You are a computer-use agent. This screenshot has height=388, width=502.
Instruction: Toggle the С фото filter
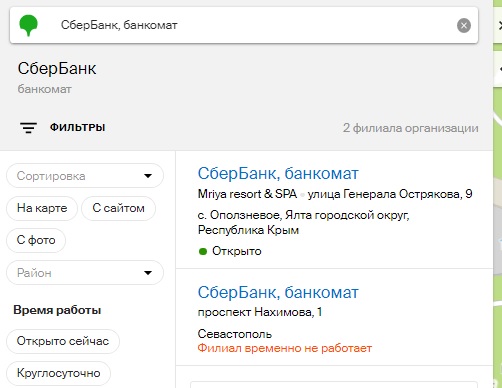pos(36,240)
